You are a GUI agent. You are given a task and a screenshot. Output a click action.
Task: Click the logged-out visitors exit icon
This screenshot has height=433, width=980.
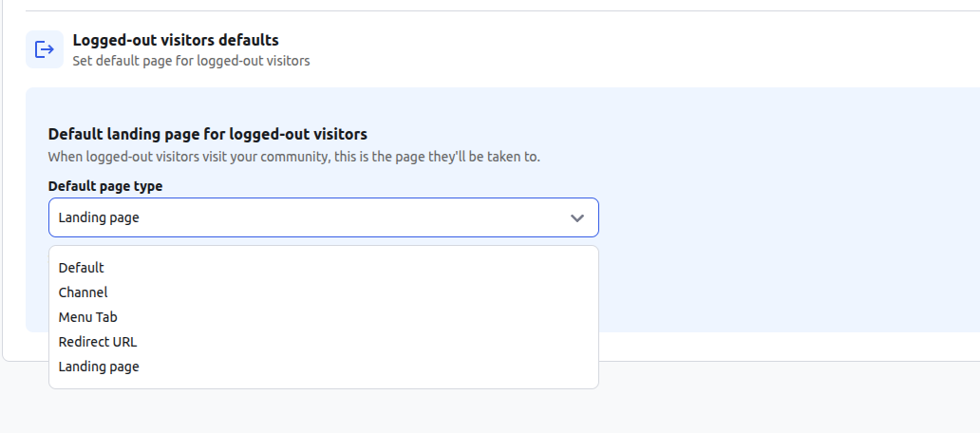(x=45, y=49)
